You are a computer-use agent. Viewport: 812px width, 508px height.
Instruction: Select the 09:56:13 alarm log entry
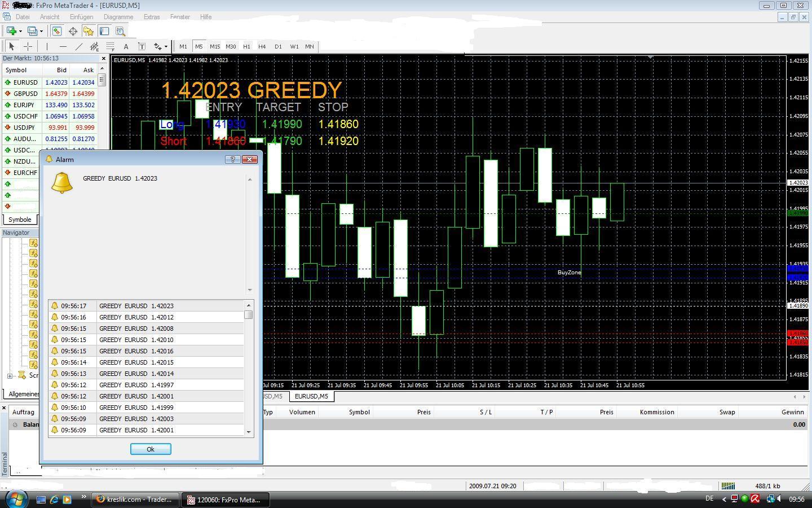click(x=146, y=374)
